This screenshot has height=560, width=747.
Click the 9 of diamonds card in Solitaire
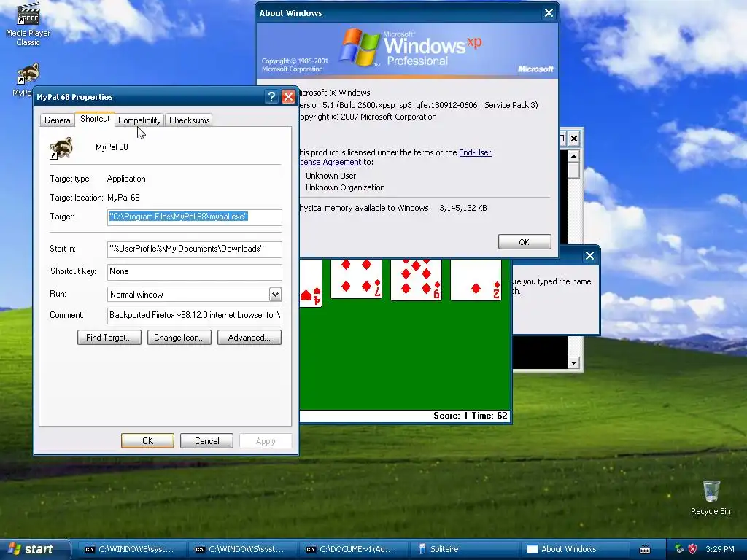coord(416,279)
